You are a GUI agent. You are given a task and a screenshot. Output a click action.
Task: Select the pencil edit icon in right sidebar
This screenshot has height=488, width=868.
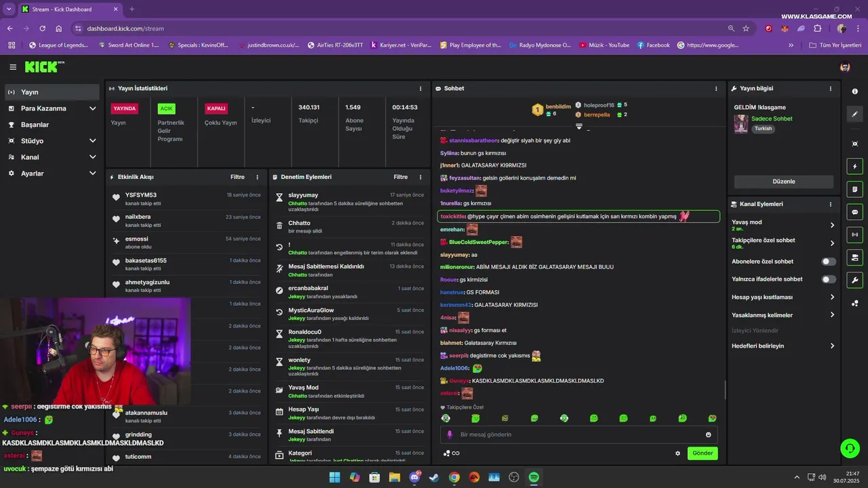854,114
